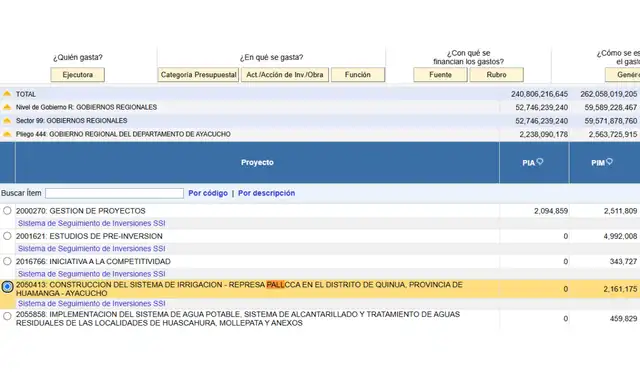The height and width of the screenshot is (376, 640).
Task: Focus the Buscar ítem search field
Action: pyautogui.click(x=114, y=193)
